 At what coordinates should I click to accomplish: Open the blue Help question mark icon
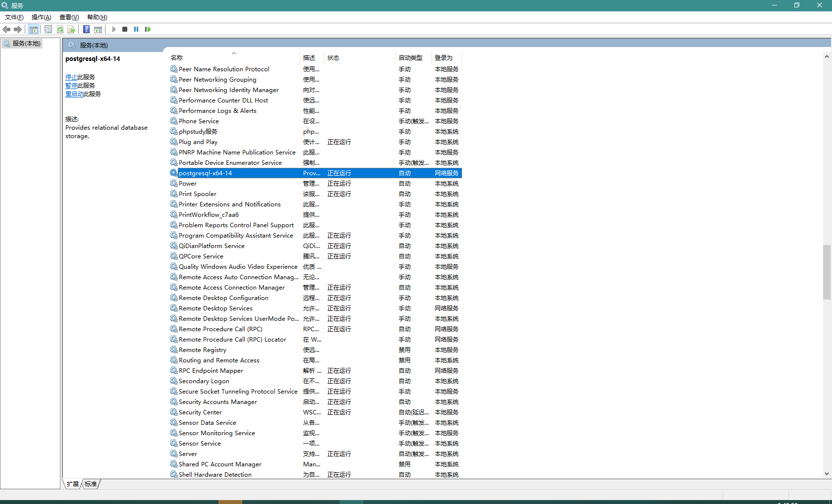[x=86, y=30]
